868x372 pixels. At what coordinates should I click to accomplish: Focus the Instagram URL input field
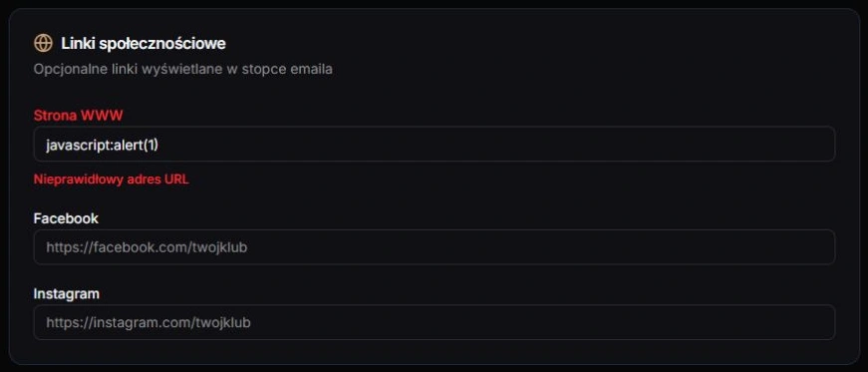(434, 322)
